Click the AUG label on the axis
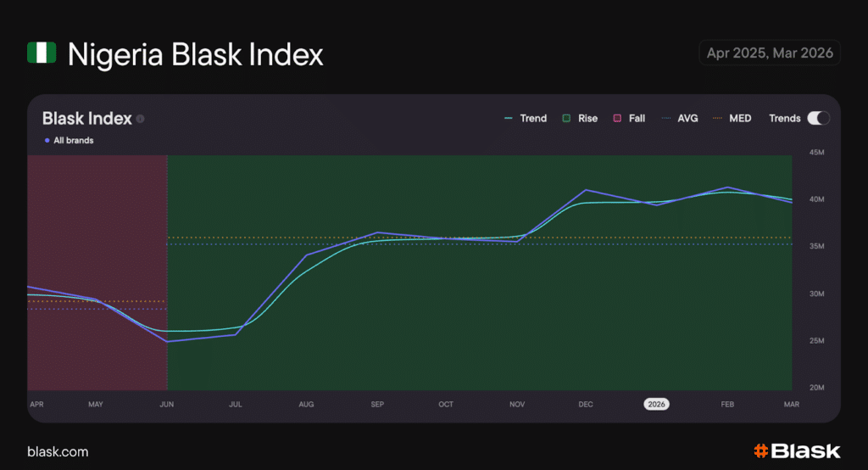 (306, 404)
